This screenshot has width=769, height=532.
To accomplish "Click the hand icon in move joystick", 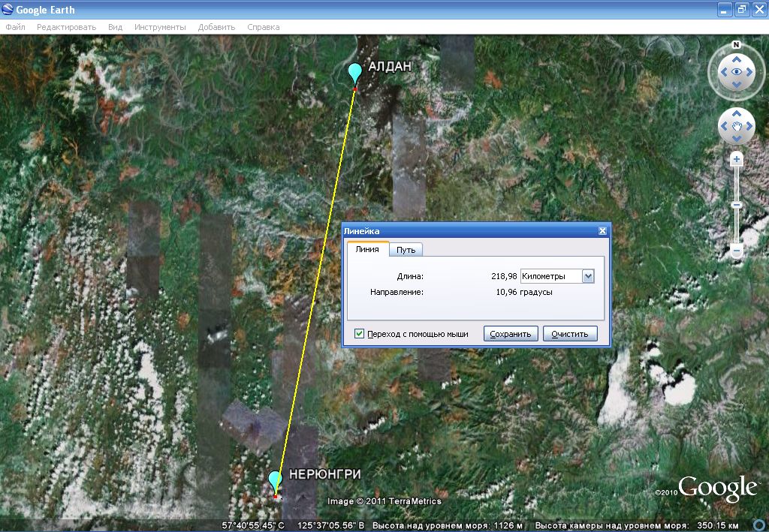I will [737, 126].
